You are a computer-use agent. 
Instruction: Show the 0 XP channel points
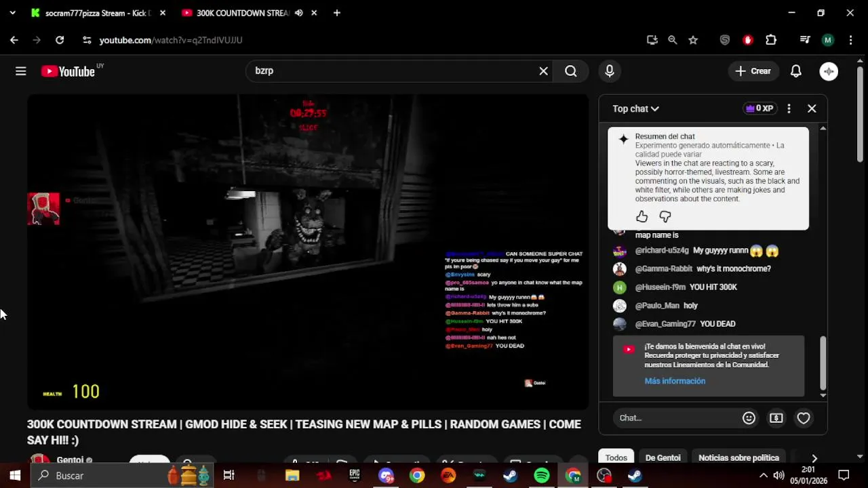pos(759,108)
